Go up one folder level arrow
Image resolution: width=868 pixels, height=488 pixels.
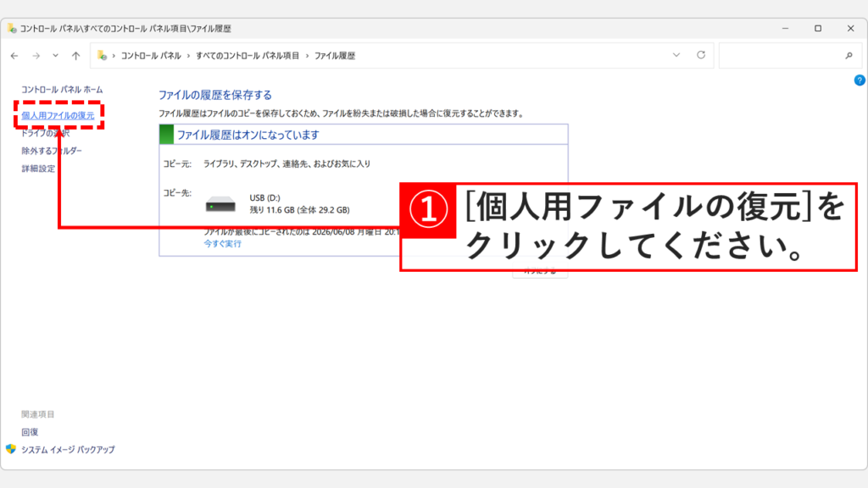coord(75,56)
